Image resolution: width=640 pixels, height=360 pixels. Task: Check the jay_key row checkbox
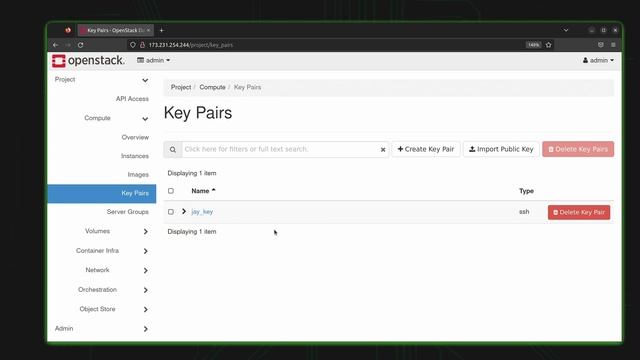[171, 212]
